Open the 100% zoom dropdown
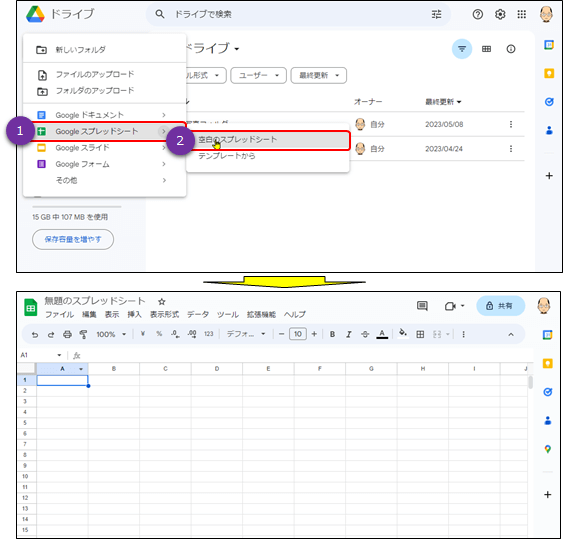This screenshot has width=563, height=539. click(x=111, y=334)
